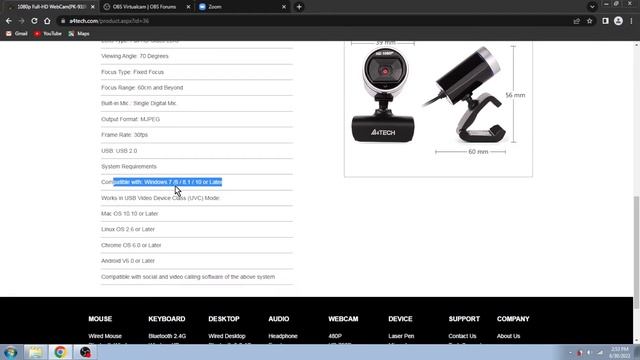Open the side panel icon
This screenshot has height=360, width=640.
click(x=605, y=21)
